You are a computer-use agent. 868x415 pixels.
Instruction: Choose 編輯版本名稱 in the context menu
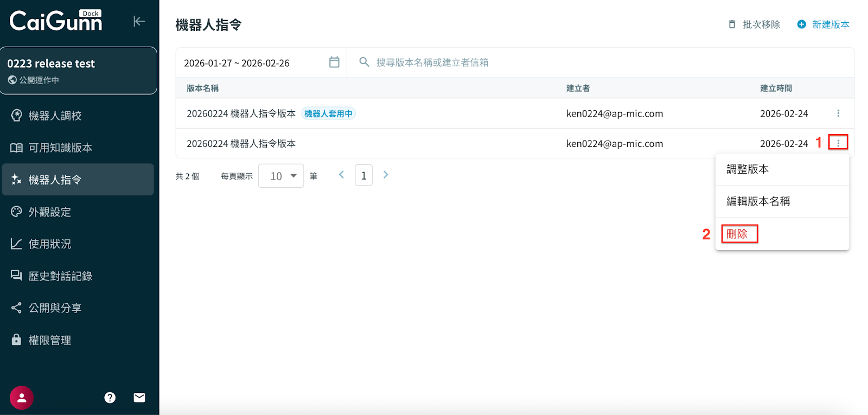(x=758, y=201)
